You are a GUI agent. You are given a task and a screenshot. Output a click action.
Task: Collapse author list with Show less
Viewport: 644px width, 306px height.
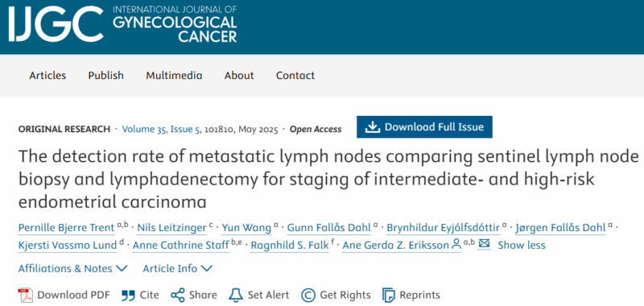[522, 246]
